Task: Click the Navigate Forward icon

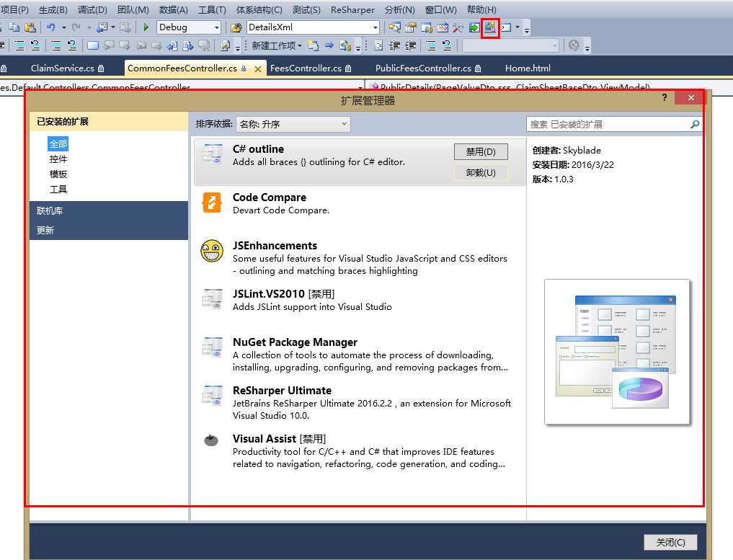Action: pyautogui.click(x=125, y=27)
